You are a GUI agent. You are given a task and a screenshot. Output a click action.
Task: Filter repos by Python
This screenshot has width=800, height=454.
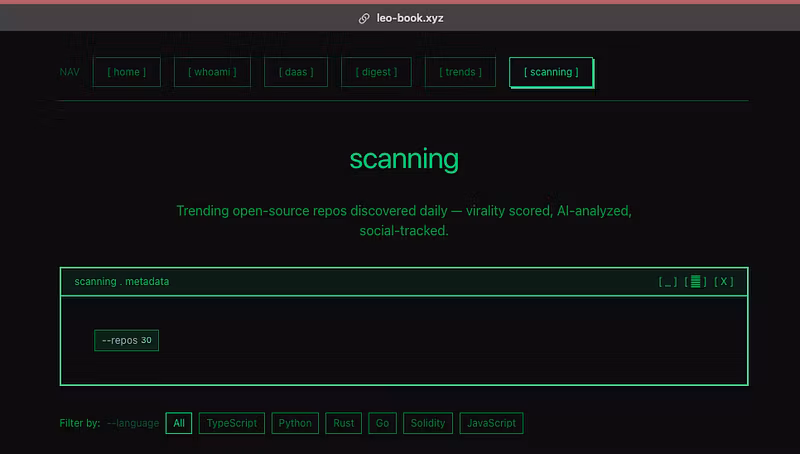(x=295, y=423)
